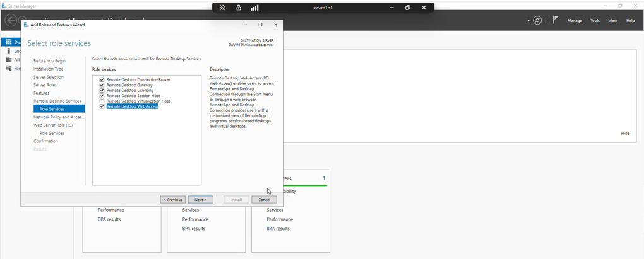Click the right tile's Performance link

coord(280,219)
